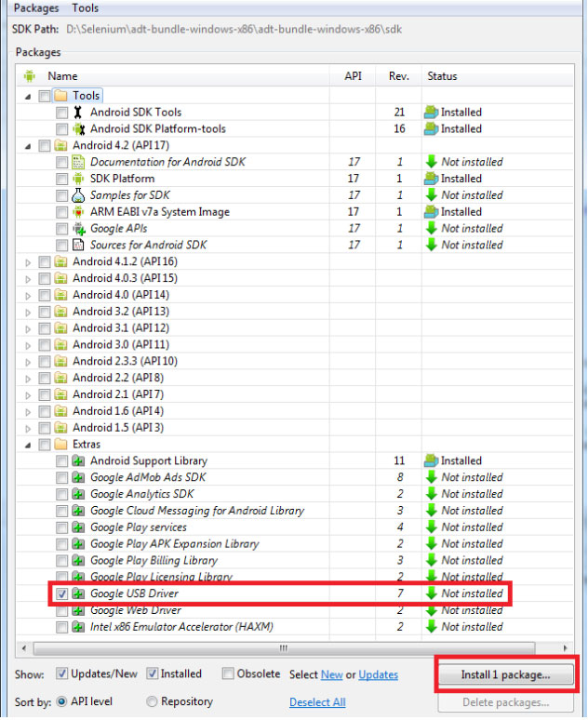Toggle the Obsolete checkbox

(x=228, y=674)
